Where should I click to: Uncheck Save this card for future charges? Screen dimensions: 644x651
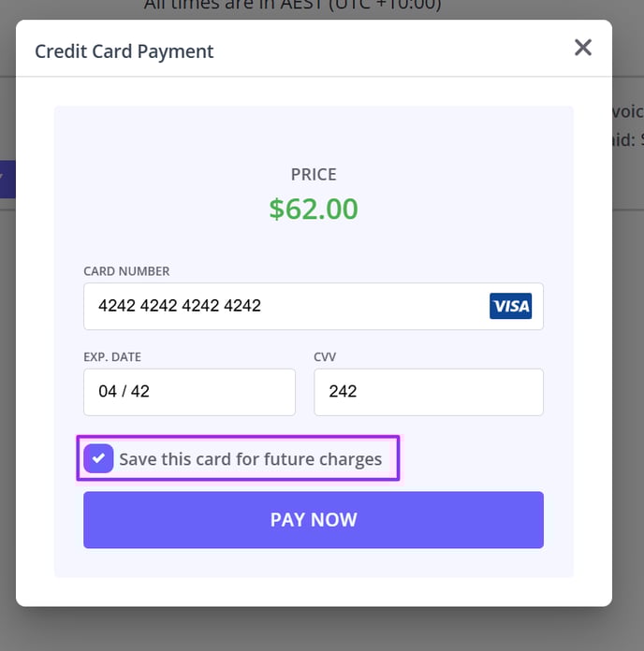click(98, 458)
